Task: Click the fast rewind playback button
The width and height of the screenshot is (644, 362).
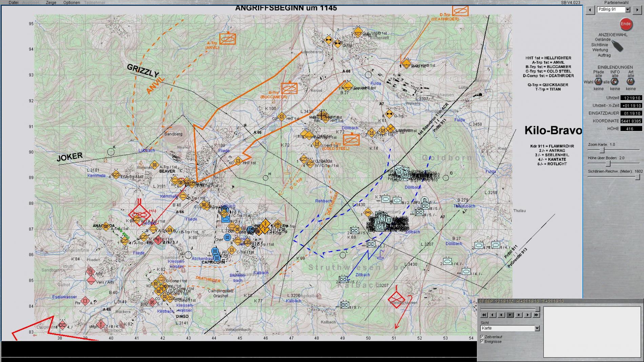Action: tap(484, 315)
